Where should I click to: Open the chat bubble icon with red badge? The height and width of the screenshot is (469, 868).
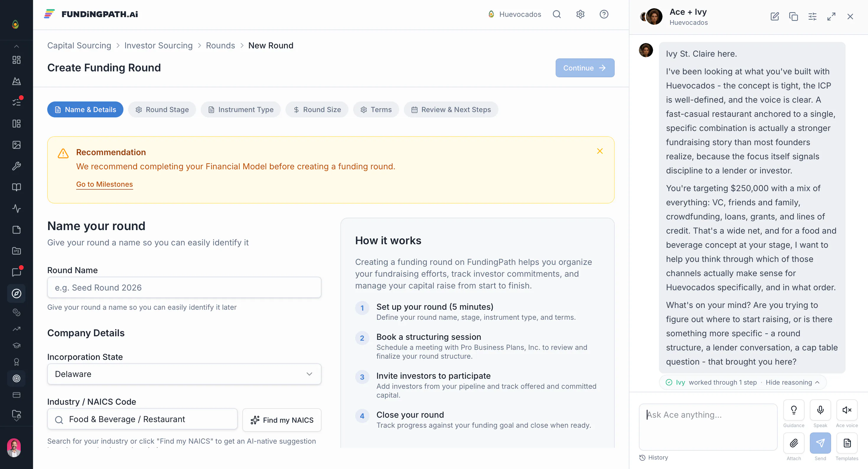tap(16, 272)
